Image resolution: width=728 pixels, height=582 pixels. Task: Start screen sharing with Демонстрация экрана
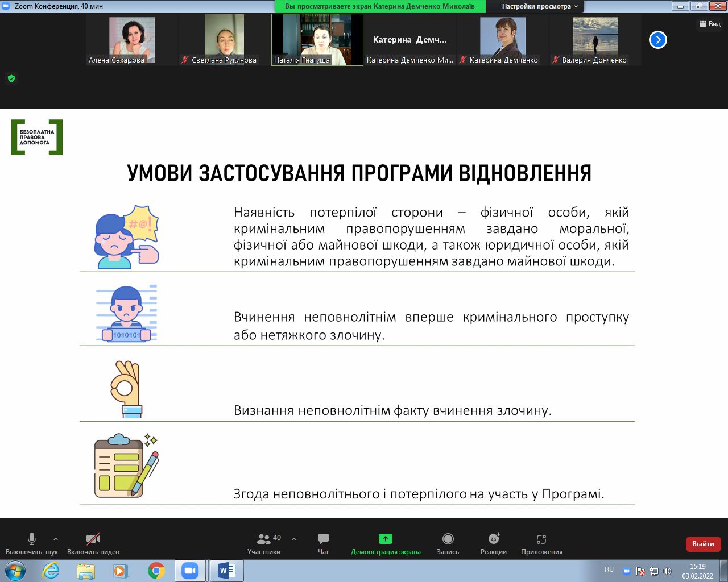click(386, 543)
